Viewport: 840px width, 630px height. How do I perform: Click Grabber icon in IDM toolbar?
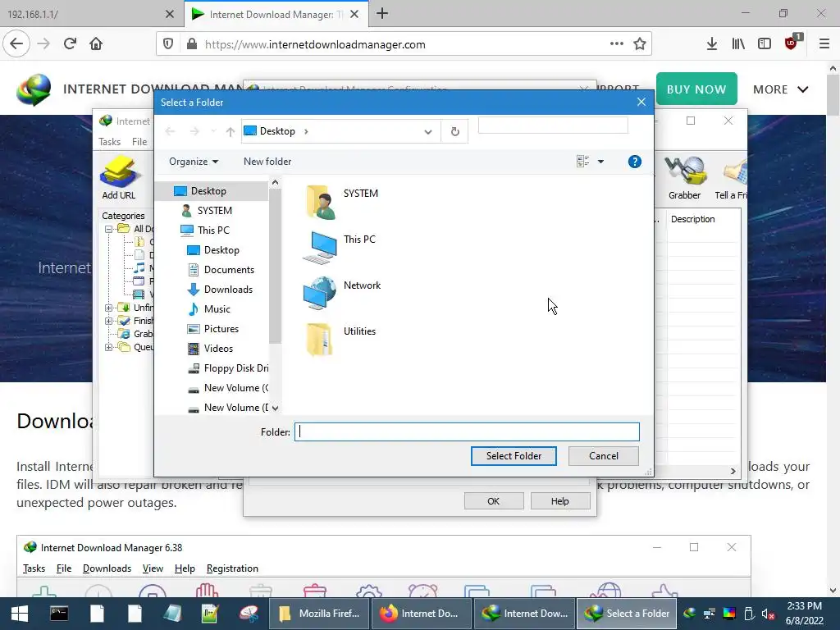point(684,178)
